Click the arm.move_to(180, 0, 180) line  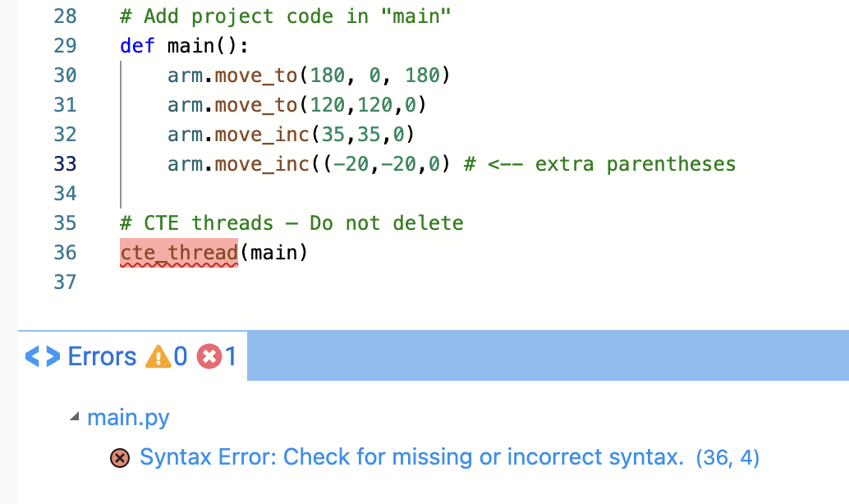(309, 76)
